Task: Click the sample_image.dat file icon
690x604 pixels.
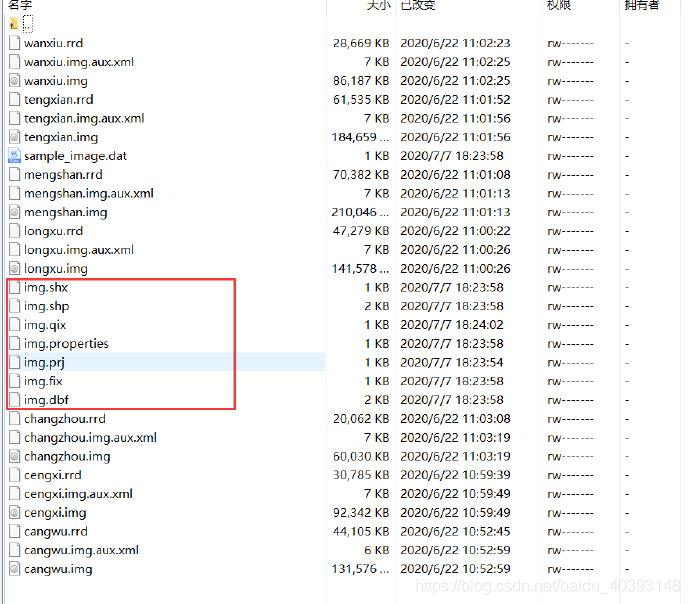Action: (x=15, y=156)
